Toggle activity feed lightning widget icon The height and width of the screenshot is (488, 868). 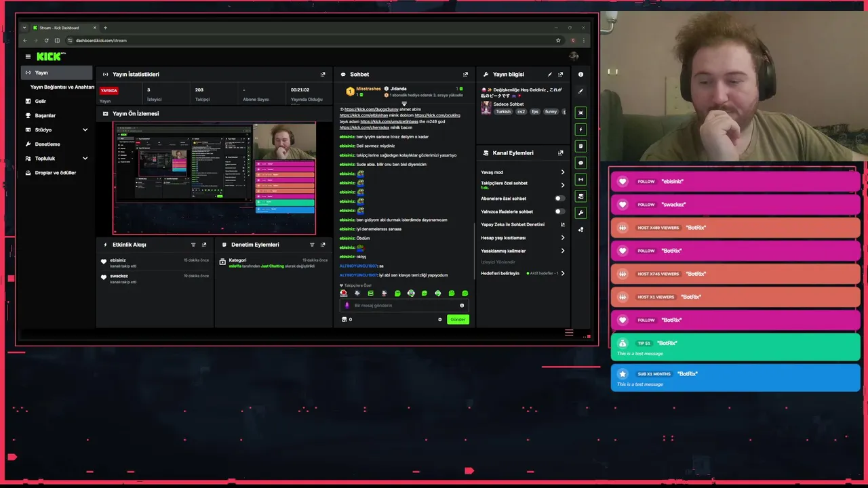580,129
